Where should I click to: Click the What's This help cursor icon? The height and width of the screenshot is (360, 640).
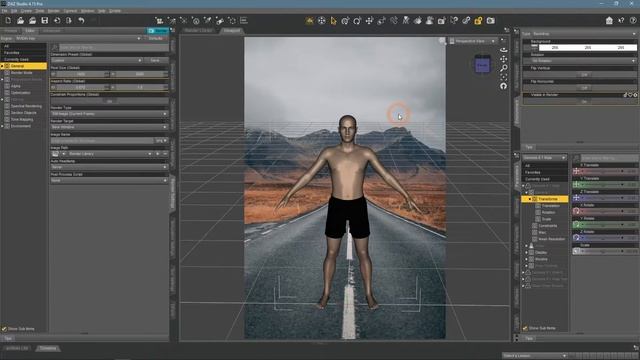[x=621, y=20]
